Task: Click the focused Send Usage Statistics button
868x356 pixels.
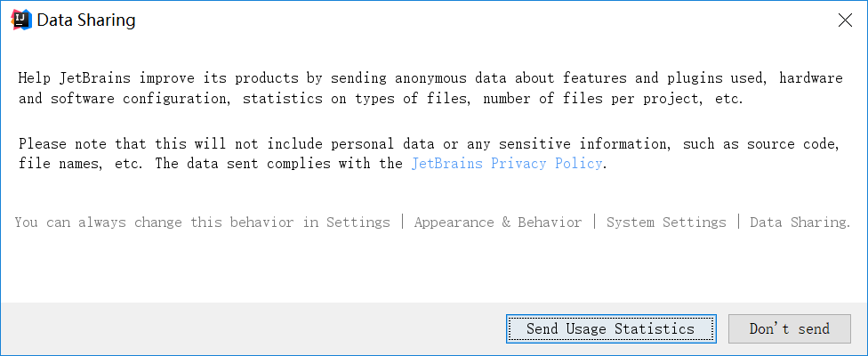Action: click(611, 329)
